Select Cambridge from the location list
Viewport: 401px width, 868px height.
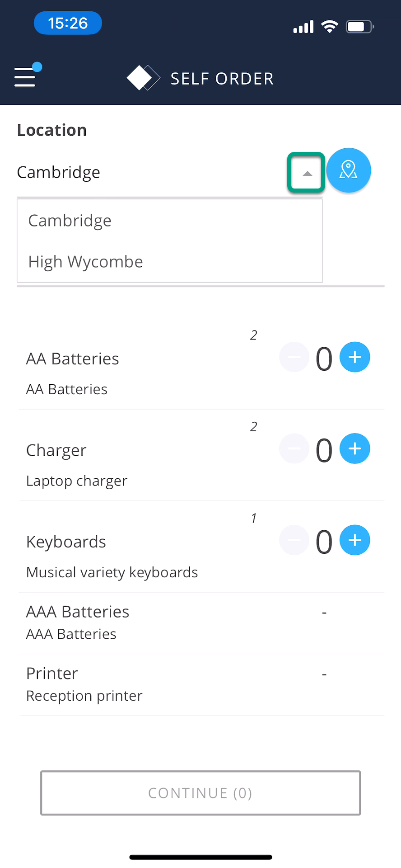point(70,221)
